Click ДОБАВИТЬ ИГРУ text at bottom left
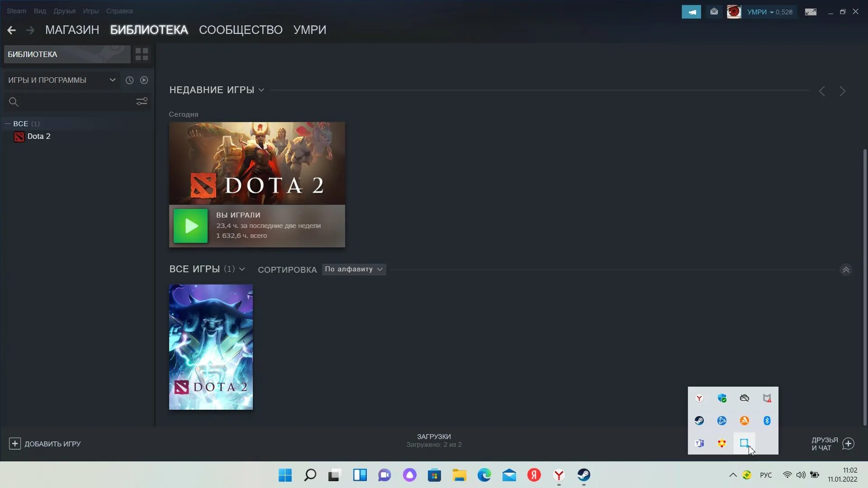This screenshot has width=868, height=488. coord(52,444)
